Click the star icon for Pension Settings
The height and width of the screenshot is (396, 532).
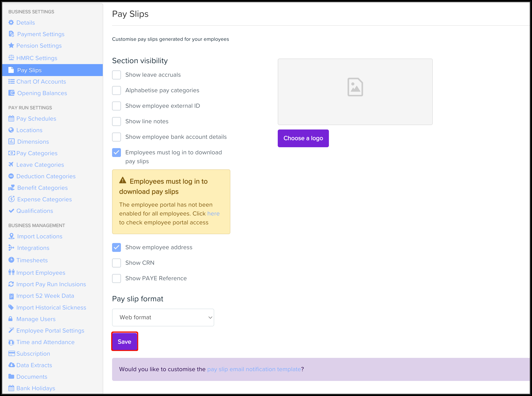11,45
